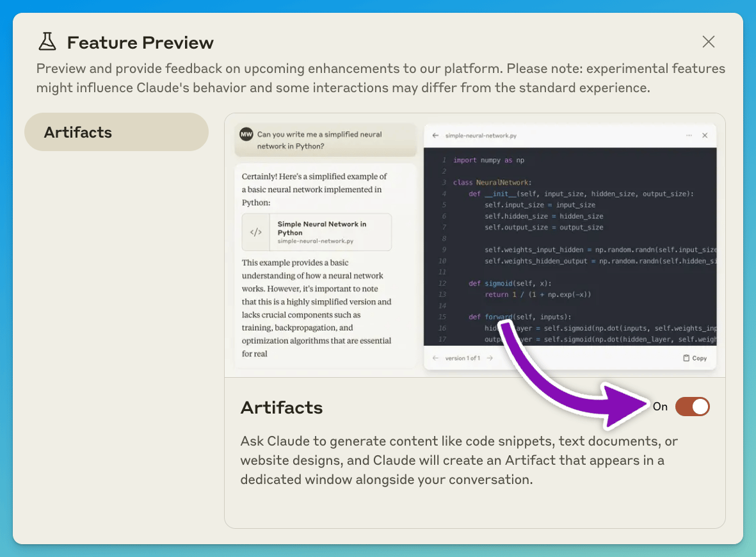The height and width of the screenshot is (557, 756).
Task: Select the Artifacts sidebar tab
Action: click(x=117, y=132)
